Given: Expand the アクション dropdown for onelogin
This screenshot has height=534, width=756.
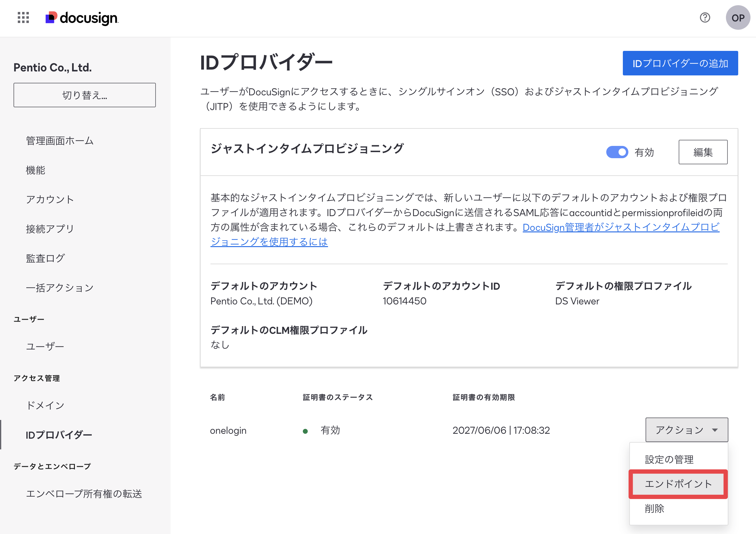Looking at the screenshot, I should (687, 430).
